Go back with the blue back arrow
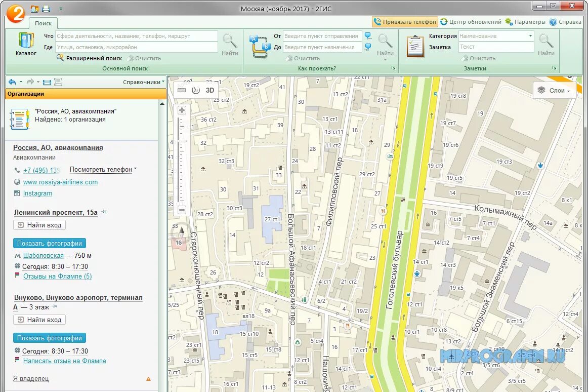The image size is (588, 392). 12,82
